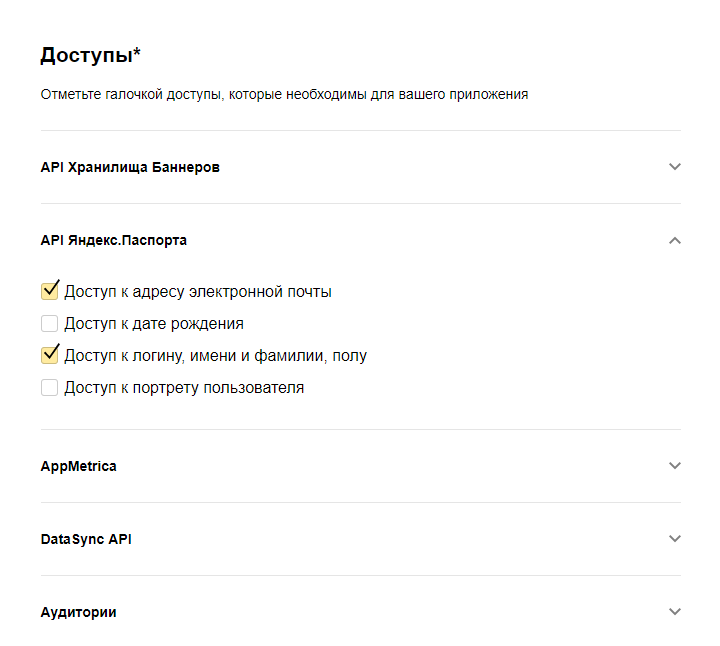720x646 pixels.
Task: Collapse API Яндекс.Паспорта using its up chevron
Action: point(675,240)
